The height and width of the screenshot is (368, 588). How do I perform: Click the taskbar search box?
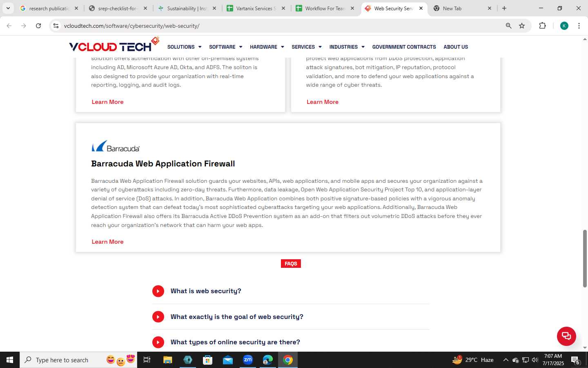click(x=78, y=360)
